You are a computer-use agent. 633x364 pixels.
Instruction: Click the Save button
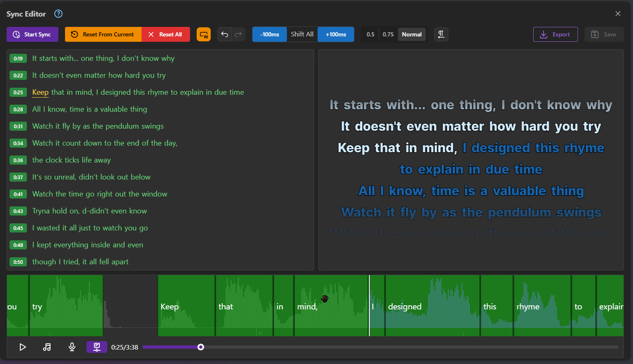[604, 34]
